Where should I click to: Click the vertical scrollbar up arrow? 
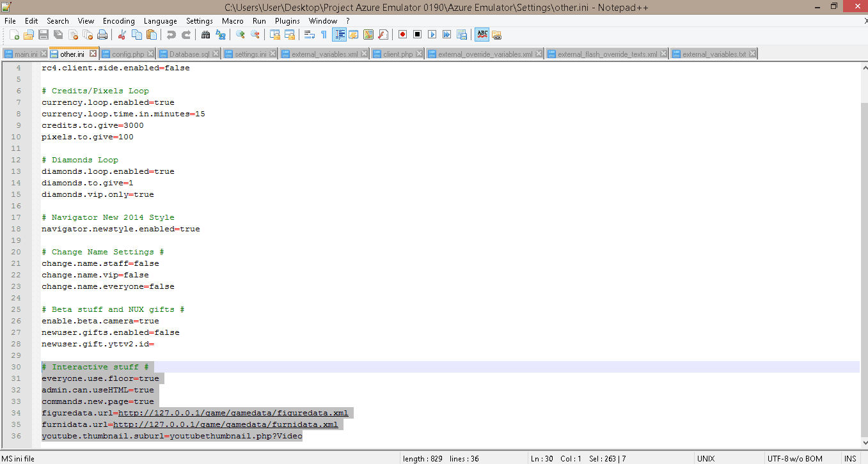864,66
